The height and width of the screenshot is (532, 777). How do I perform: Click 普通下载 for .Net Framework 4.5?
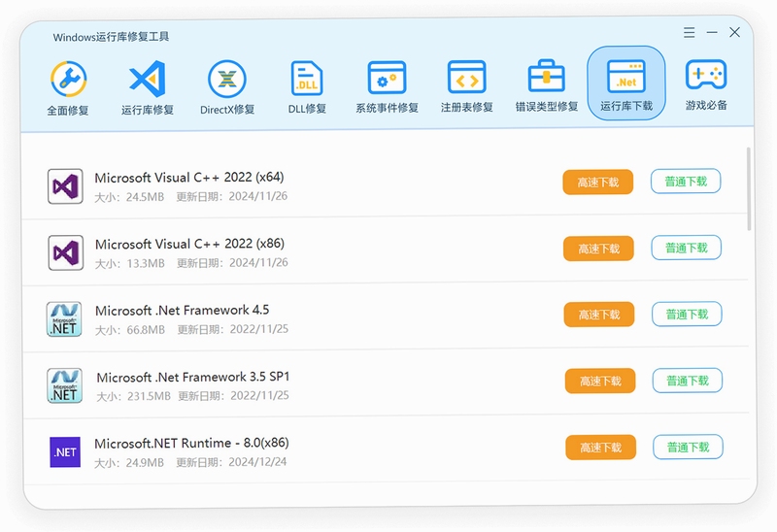[x=687, y=314]
